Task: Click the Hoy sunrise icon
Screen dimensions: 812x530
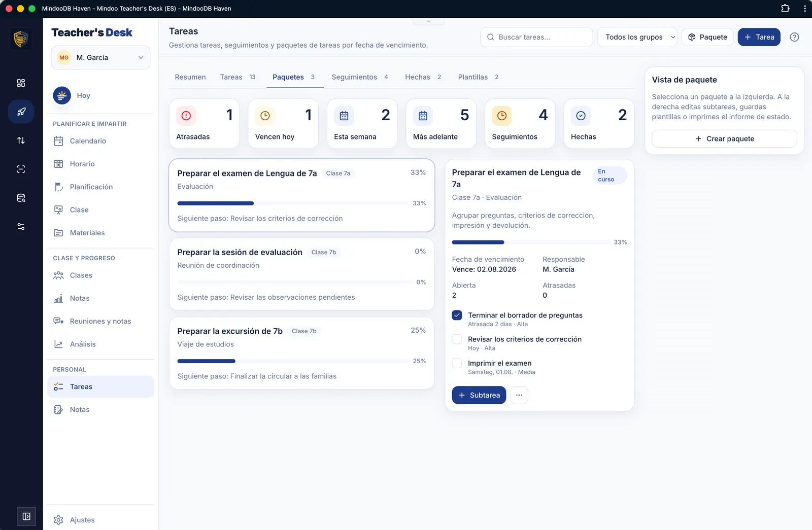Action: (62, 95)
